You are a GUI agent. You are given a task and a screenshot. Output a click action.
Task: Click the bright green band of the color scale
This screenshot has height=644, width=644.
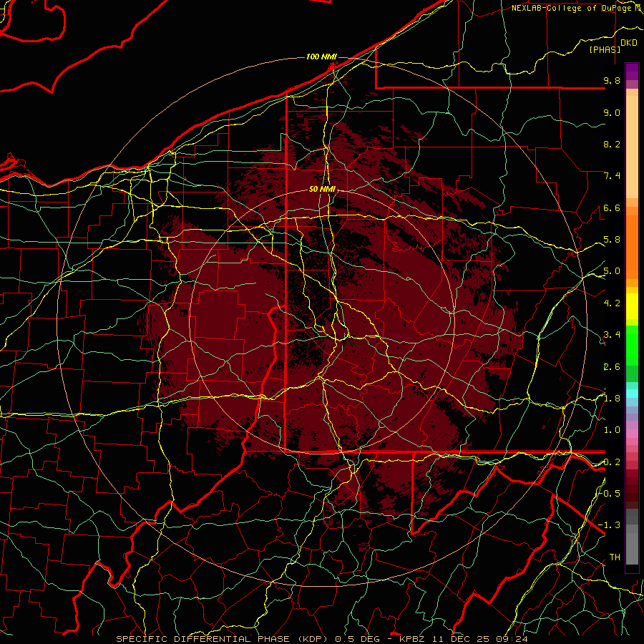coord(632,346)
